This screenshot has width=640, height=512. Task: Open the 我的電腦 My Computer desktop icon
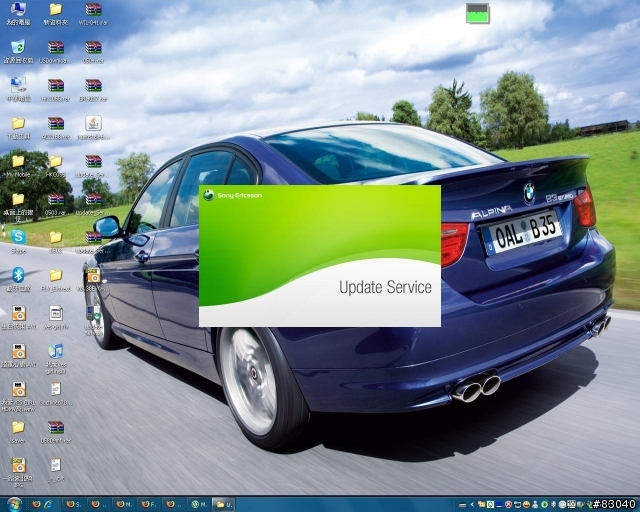click(x=18, y=13)
